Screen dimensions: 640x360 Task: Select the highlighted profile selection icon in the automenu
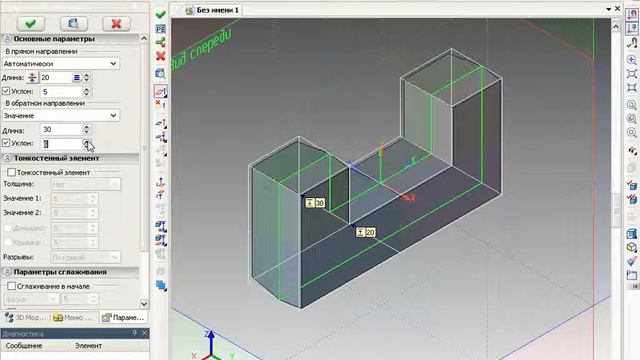pos(160,91)
